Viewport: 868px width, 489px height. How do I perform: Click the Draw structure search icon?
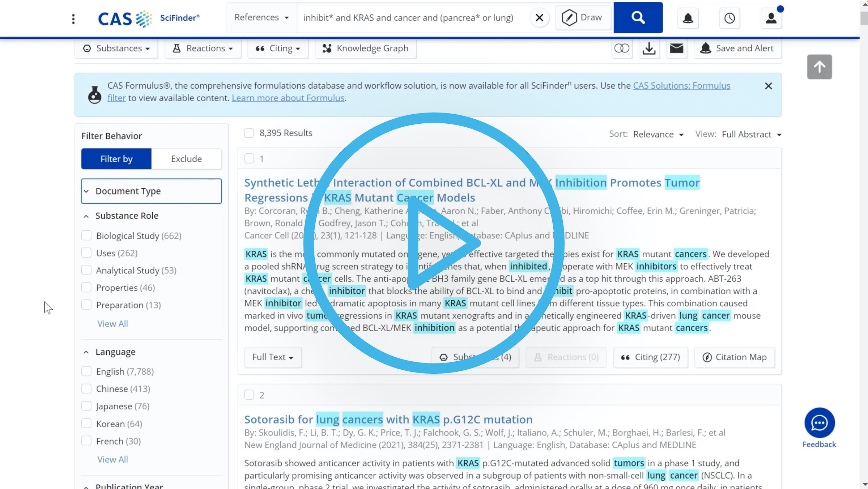tap(581, 17)
